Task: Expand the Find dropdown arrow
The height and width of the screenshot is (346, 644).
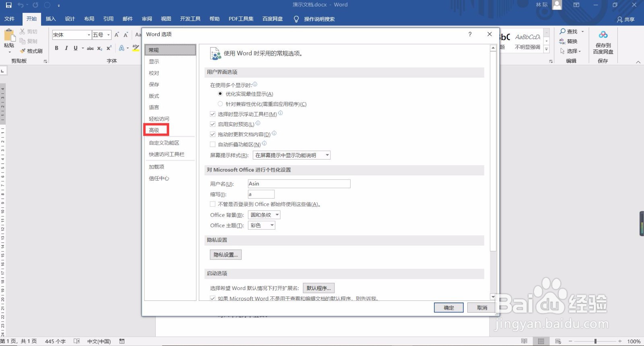Action: pos(582,31)
